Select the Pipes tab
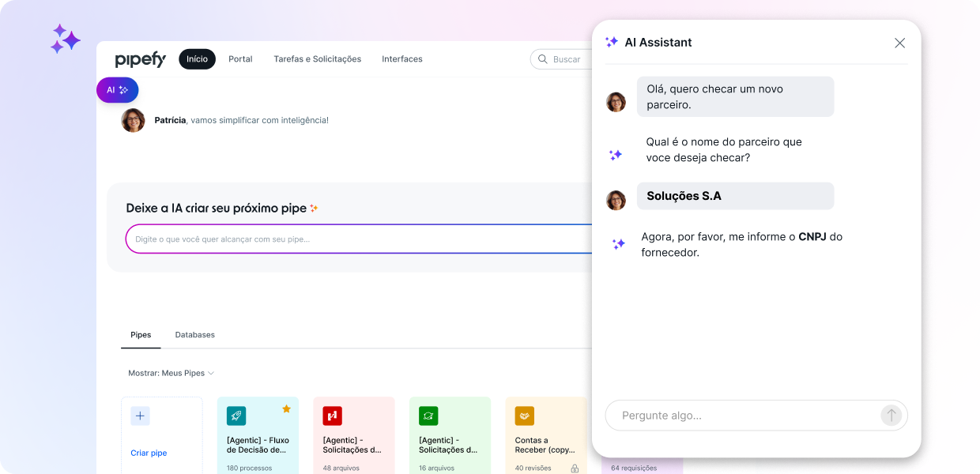 pyautogui.click(x=141, y=335)
